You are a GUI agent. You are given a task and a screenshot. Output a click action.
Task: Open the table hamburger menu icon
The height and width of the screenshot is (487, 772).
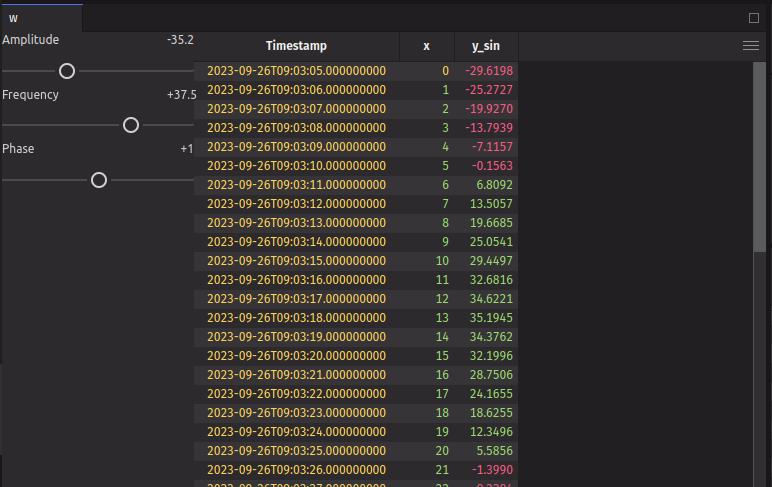(750, 46)
